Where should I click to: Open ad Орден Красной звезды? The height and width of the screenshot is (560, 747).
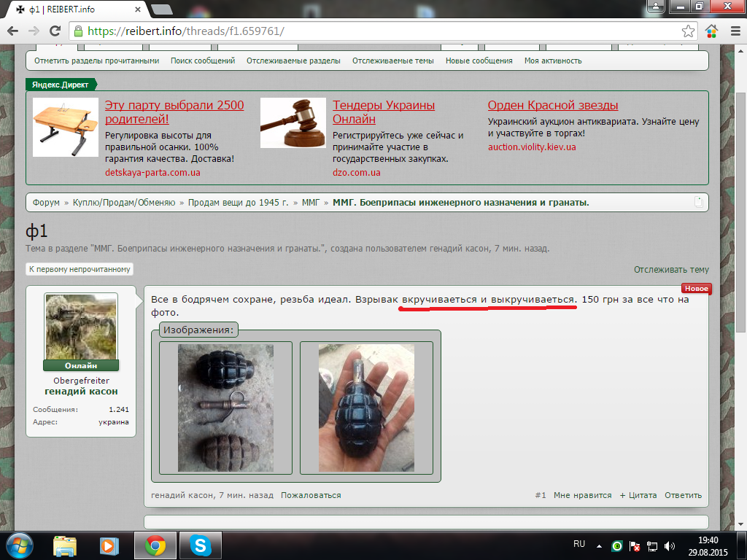click(553, 105)
